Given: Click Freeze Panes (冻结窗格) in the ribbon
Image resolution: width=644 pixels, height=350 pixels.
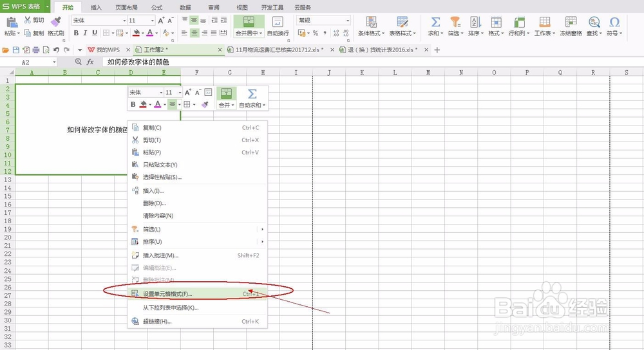Looking at the screenshot, I should pos(571,26).
